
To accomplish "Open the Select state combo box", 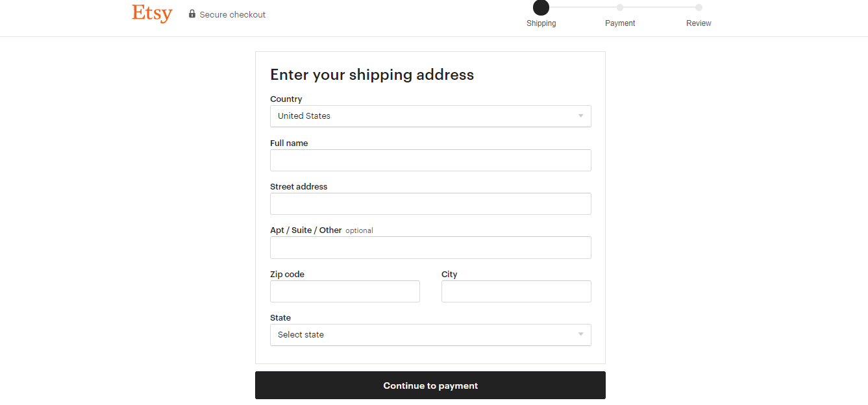I will 430,335.
